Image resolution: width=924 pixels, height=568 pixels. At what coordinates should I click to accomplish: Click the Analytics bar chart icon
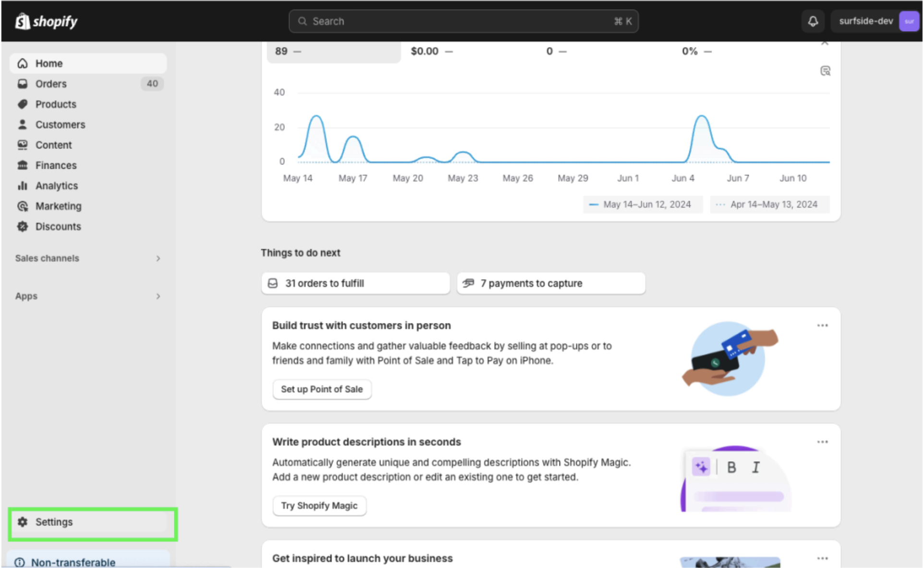[x=22, y=185]
